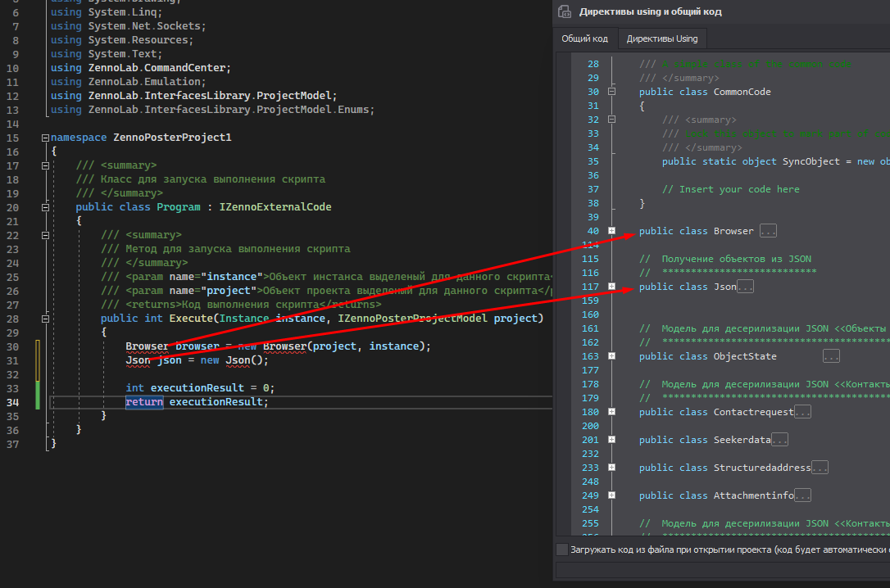Click 'Browser' type name on line 30
890x588 pixels.
click(x=147, y=346)
